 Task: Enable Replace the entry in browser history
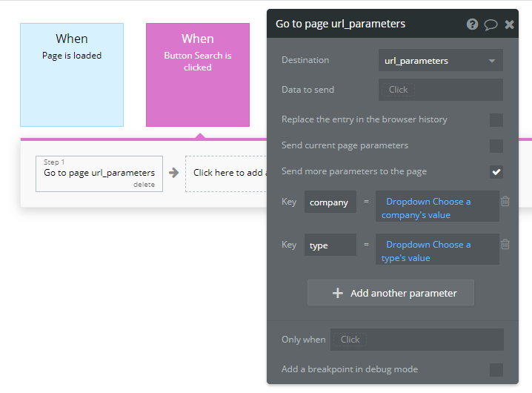[x=496, y=120]
